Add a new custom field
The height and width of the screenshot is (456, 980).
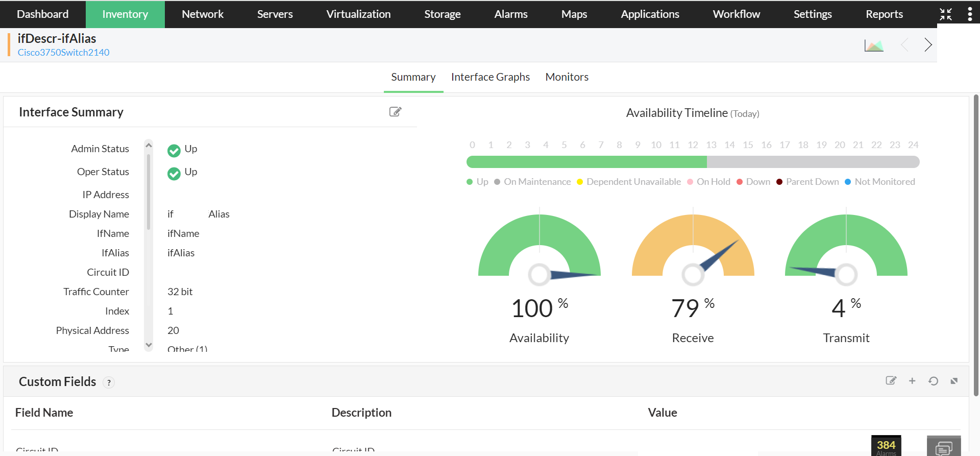912,381
